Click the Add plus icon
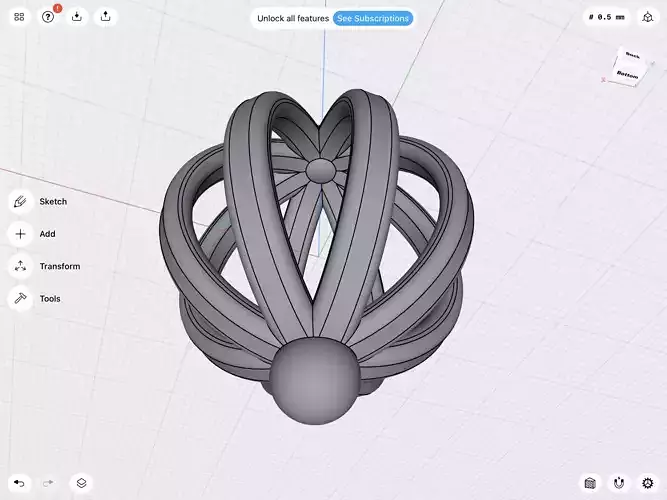This screenshot has height=500, width=667. coord(20,234)
